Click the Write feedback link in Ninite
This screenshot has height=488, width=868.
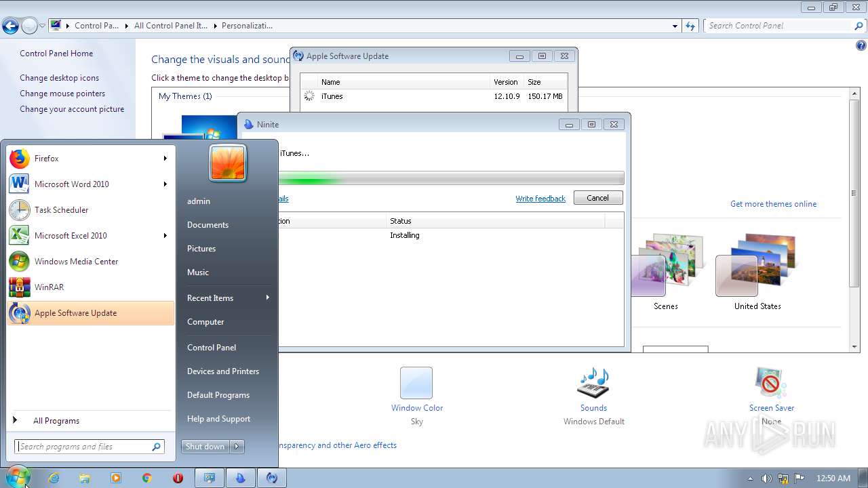click(x=540, y=199)
